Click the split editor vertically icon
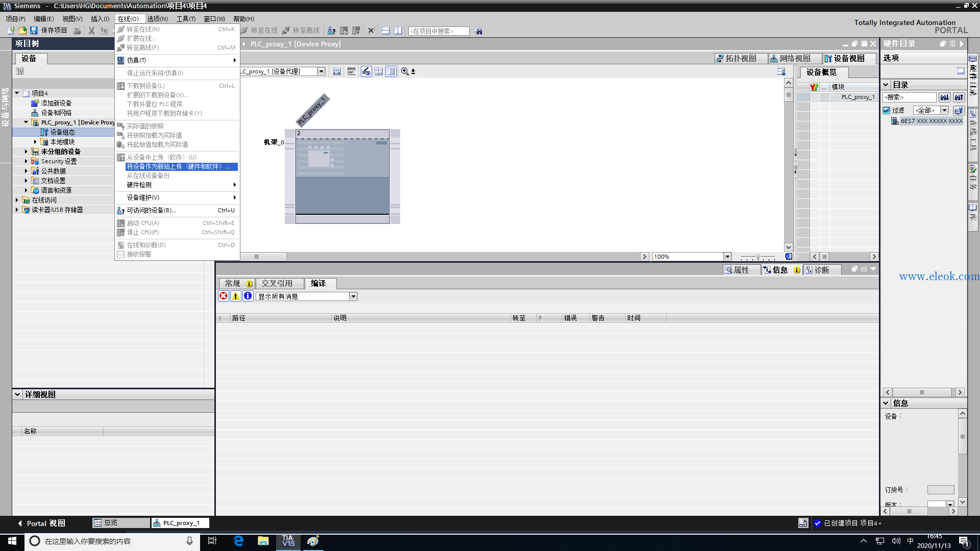Viewport: 980px width, 551px height. [398, 31]
